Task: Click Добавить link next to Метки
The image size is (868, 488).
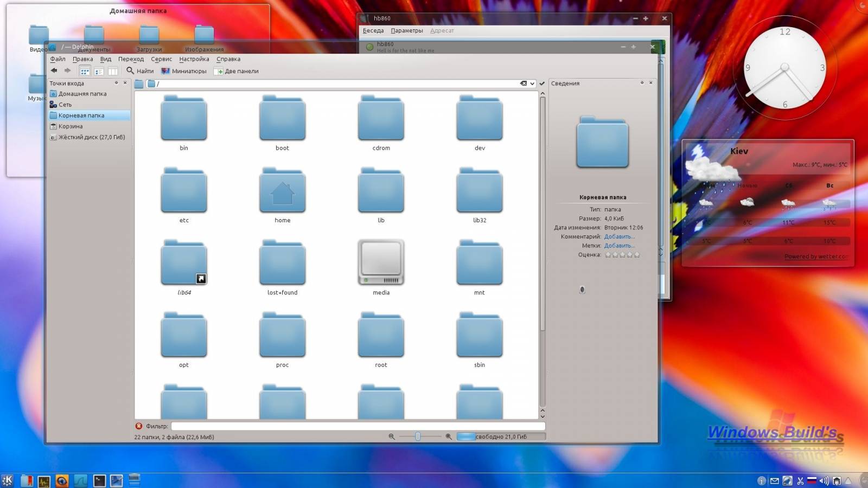Action: pos(619,246)
